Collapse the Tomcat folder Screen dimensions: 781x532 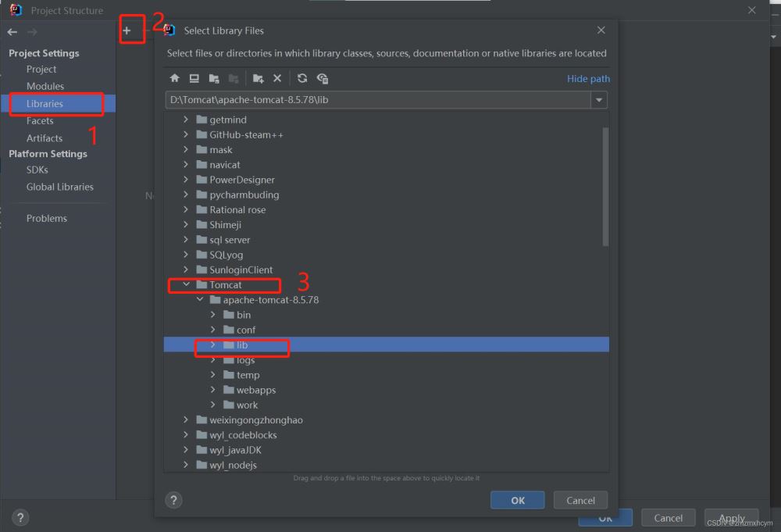tap(186, 284)
